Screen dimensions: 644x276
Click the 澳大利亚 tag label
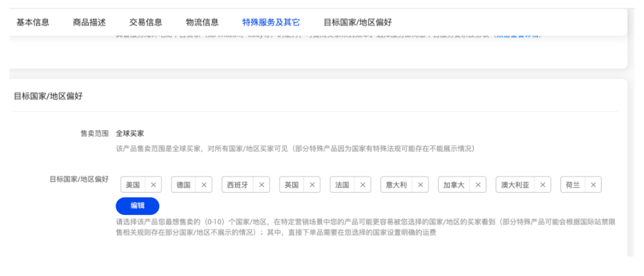(x=515, y=185)
